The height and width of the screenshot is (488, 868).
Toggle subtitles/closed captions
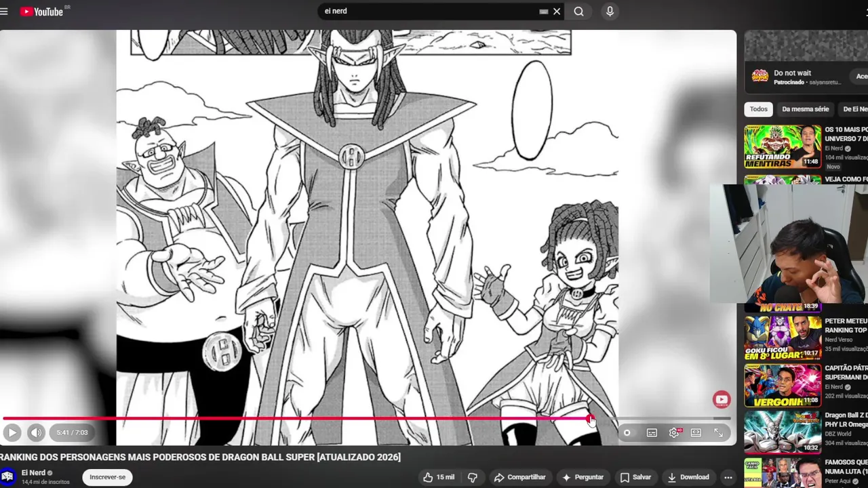(x=652, y=432)
